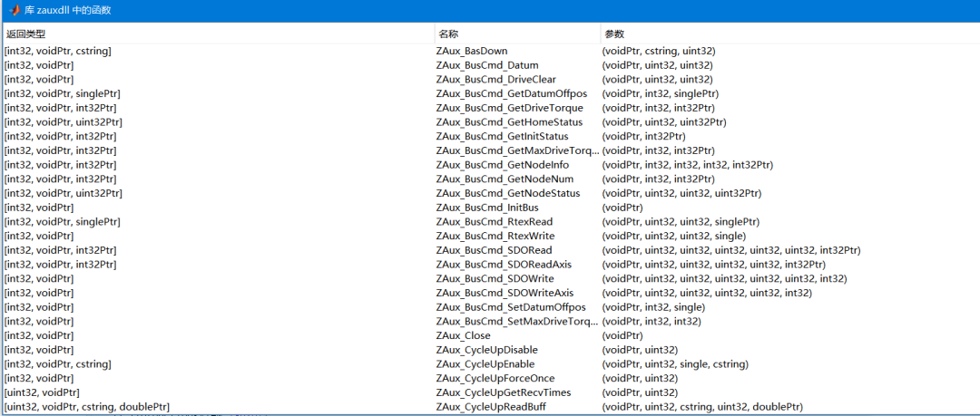Click ZAux_CycleUpReadBuff parameters cell
Viewport: 980px width, 416px height.
click(x=702, y=407)
